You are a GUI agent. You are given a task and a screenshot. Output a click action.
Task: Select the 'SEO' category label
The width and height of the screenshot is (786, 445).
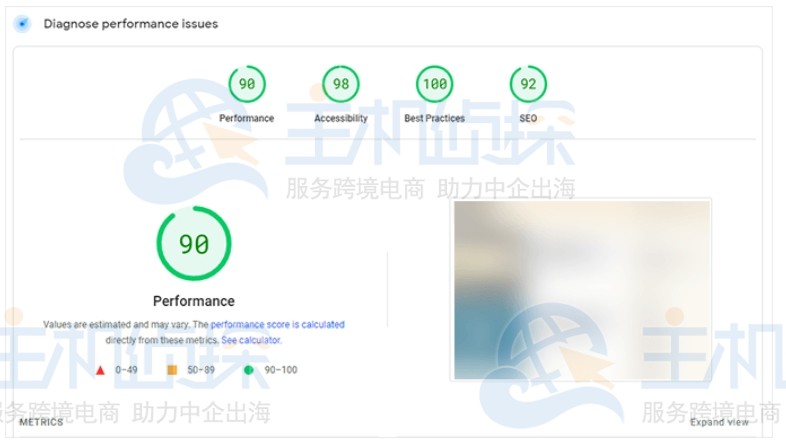(x=528, y=118)
